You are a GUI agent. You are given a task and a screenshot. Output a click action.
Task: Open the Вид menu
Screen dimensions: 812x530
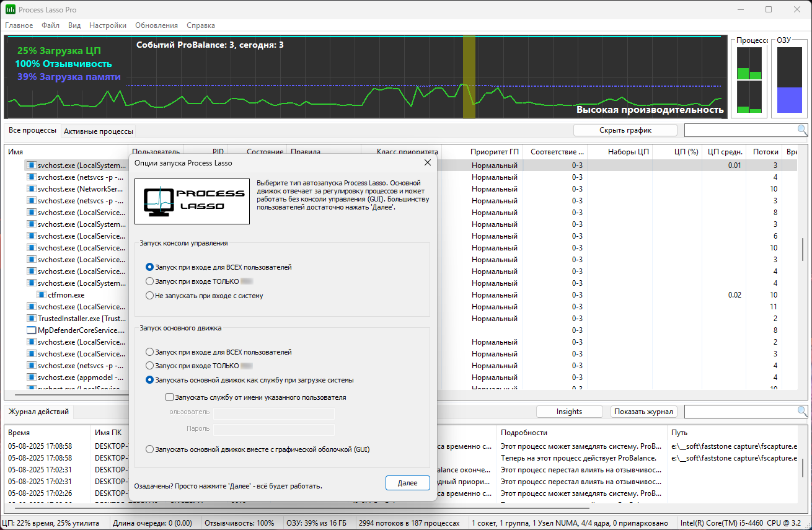[x=74, y=25]
